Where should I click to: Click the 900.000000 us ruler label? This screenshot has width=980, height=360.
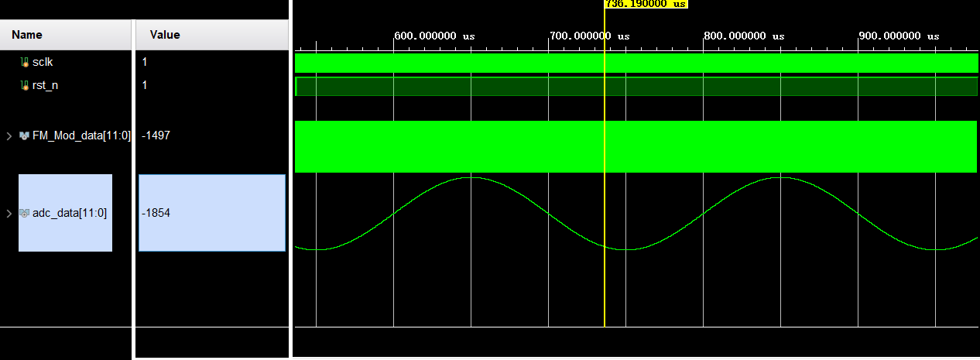[899, 36]
